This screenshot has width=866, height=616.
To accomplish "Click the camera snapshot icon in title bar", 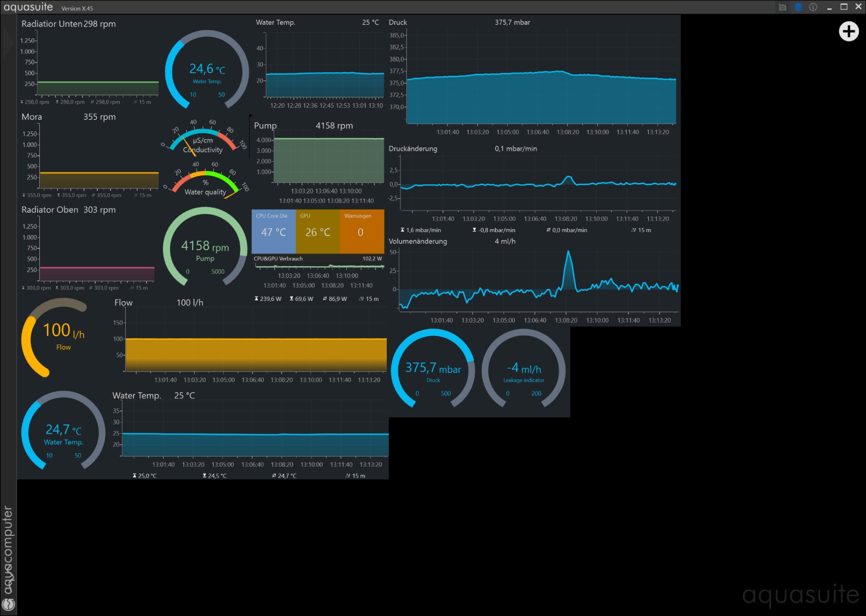I will click(x=782, y=7).
